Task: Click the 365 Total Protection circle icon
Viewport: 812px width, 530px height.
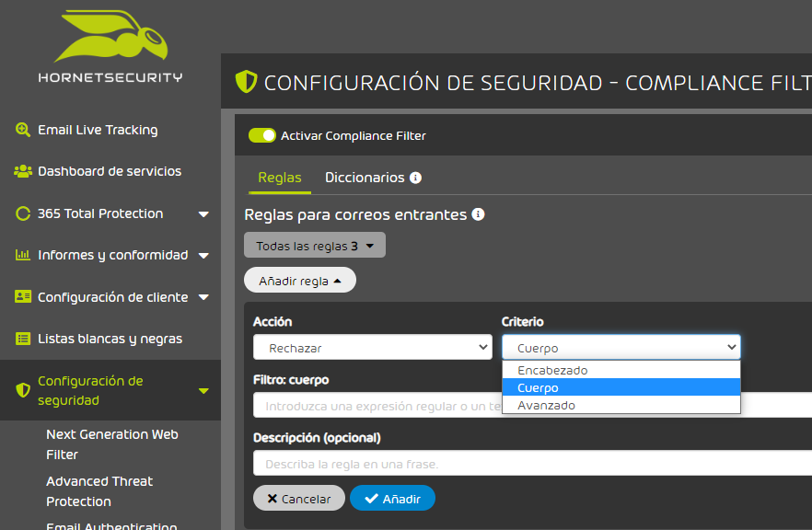Action: pyautogui.click(x=23, y=213)
